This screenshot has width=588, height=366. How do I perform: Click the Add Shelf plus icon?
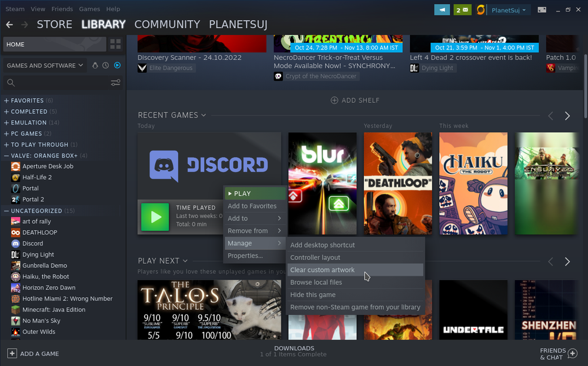(334, 100)
